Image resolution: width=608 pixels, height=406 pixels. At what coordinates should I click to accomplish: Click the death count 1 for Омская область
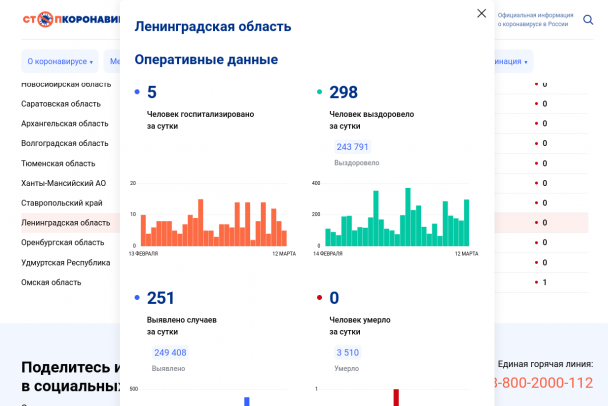544,282
